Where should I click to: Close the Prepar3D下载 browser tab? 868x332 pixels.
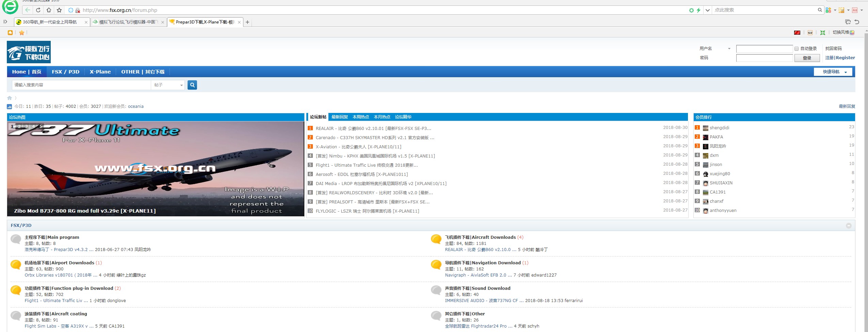[x=239, y=22]
